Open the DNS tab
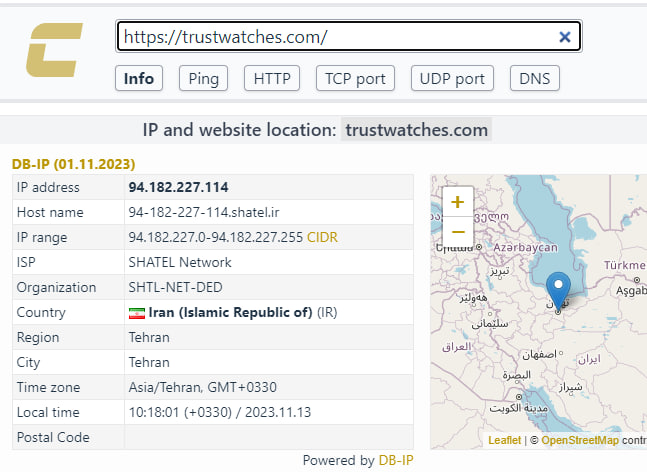The height and width of the screenshot is (472, 647). (x=535, y=78)
